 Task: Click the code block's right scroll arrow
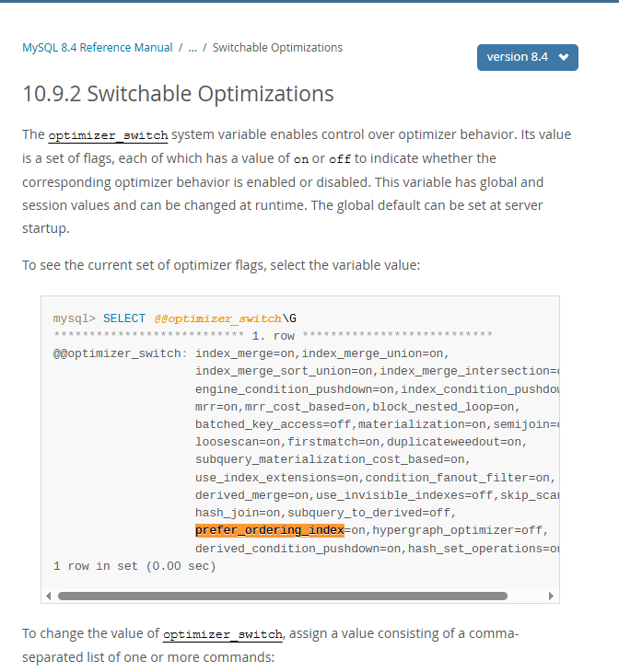(x=551, y=597)
